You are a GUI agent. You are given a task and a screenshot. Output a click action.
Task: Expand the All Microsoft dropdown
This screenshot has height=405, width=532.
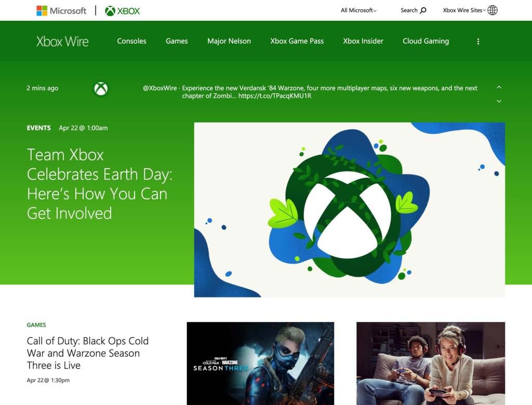pyautogui.click(x=358, y=10)
